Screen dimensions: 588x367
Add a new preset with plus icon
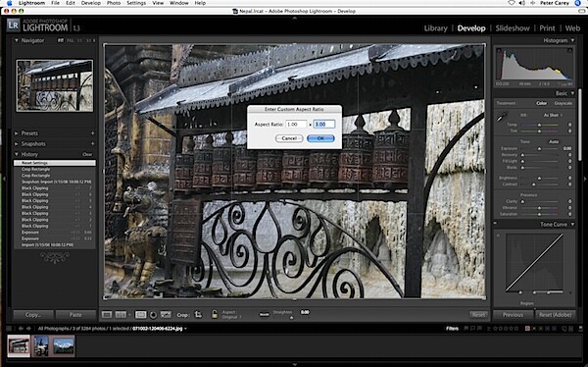(x=92, y=133)
